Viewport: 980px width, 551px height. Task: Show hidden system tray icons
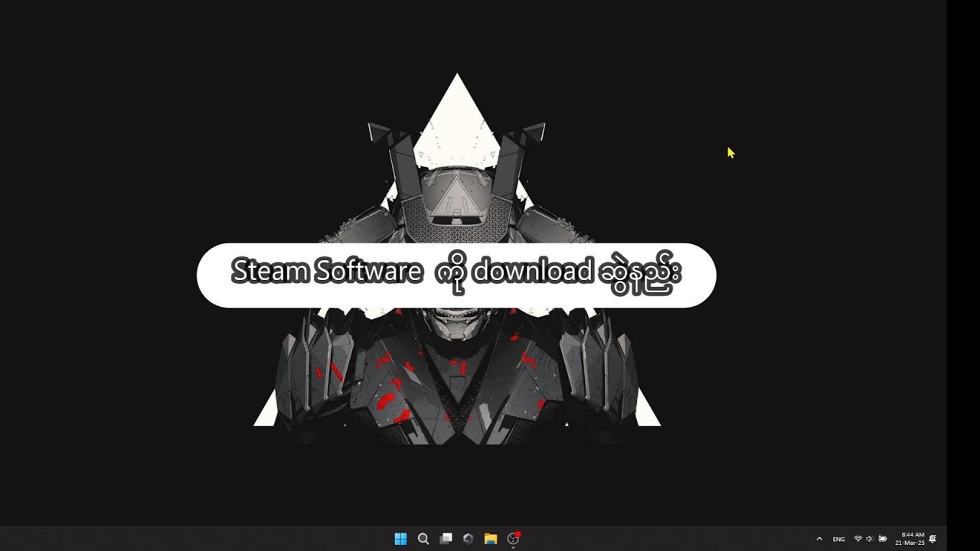(819, 539)
